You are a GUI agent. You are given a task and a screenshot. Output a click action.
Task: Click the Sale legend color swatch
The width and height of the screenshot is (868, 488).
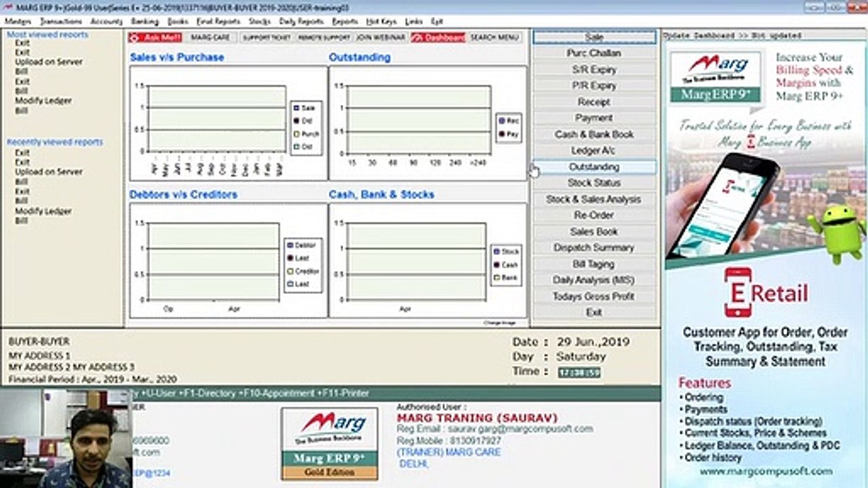[296, 108]
